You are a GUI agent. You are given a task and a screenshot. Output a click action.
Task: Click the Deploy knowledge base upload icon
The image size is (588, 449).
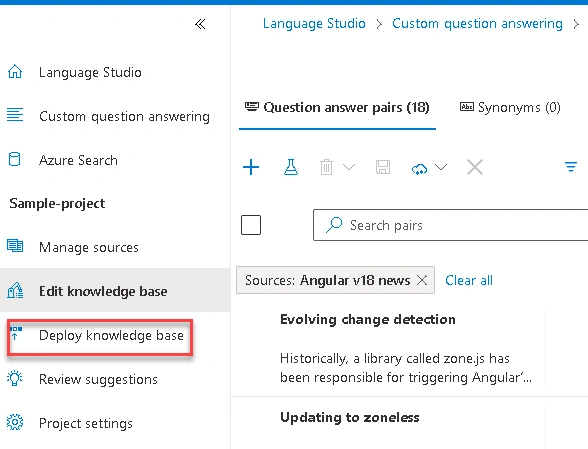point(15,333)
